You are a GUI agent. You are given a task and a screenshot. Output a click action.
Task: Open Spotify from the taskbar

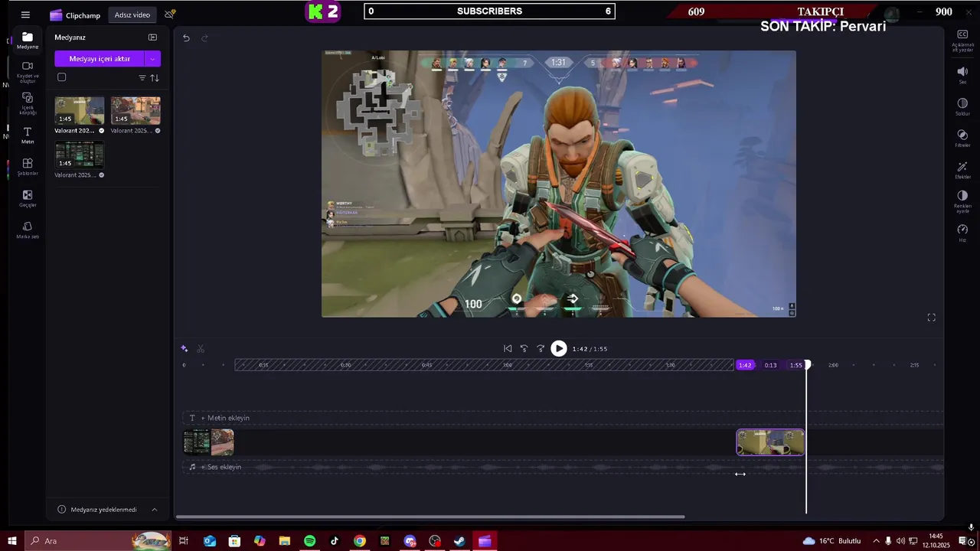[x=309, y=541]
